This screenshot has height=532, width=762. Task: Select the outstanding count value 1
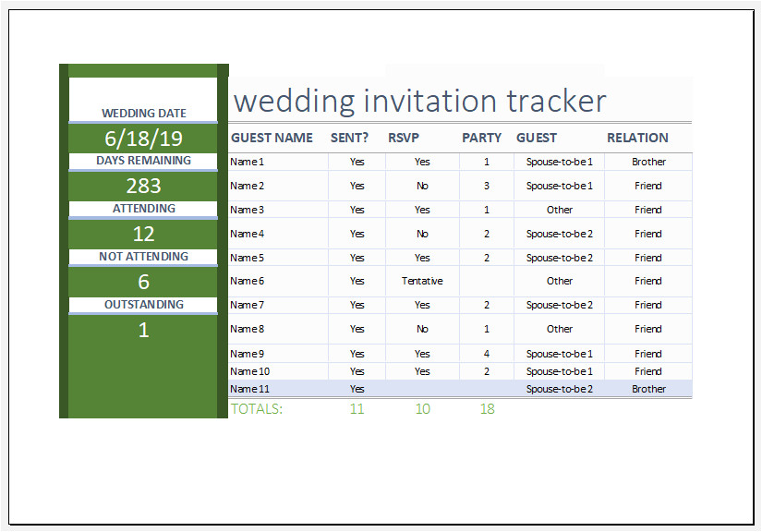click(x=143, y=330)
